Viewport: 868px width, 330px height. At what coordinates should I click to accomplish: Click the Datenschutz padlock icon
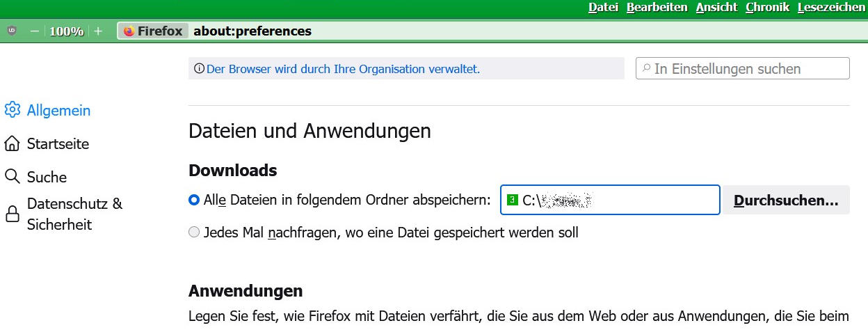point(12,214)
